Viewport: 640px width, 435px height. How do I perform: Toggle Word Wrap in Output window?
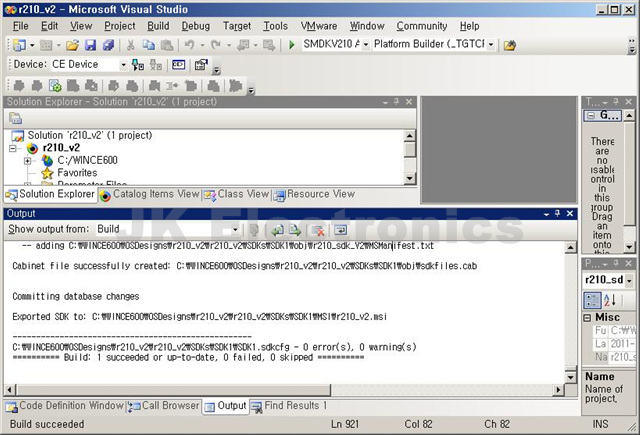340,230
